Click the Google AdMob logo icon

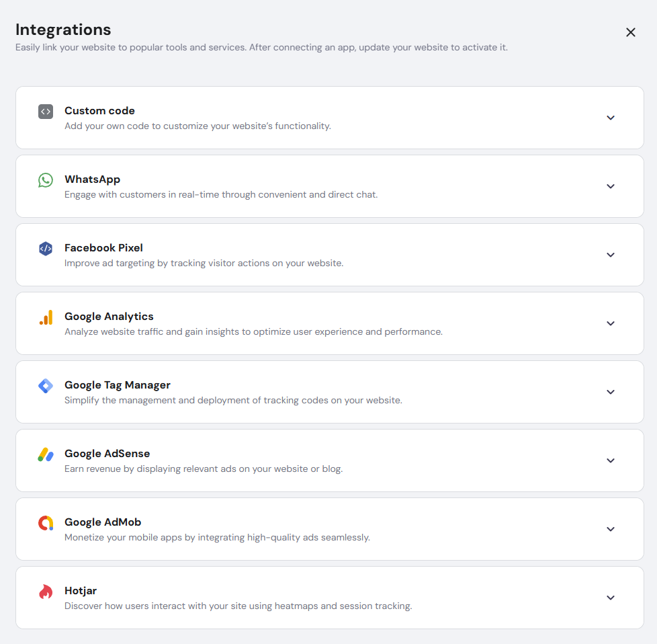46,523
